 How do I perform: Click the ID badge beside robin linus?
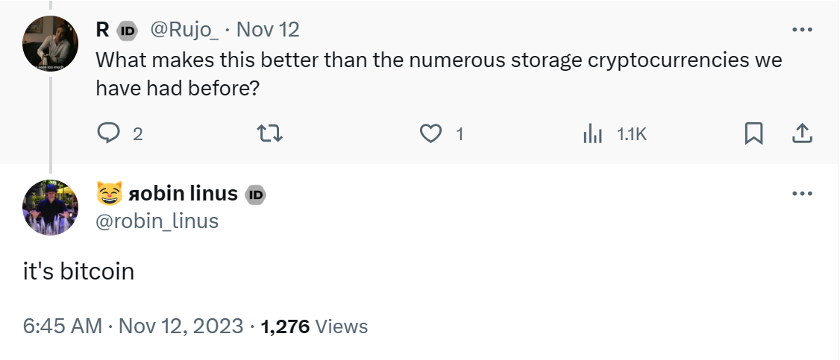point(256,195)
